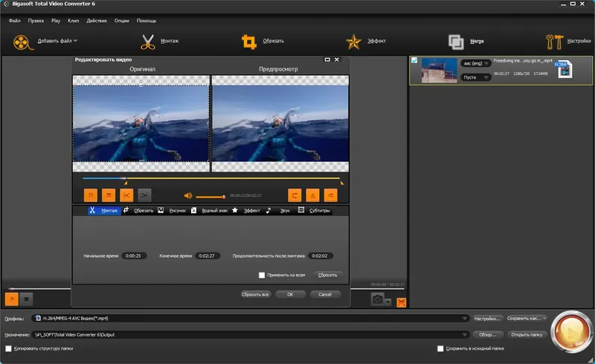The height and width of the screenshot is (364, 595).
Task: Open the Play menu
Action: pos(56,21)
